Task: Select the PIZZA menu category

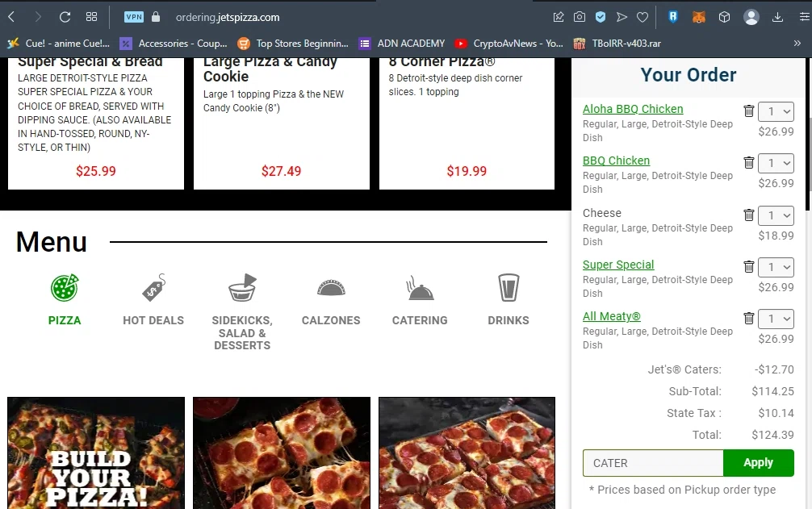Action: tap(65, 320)
